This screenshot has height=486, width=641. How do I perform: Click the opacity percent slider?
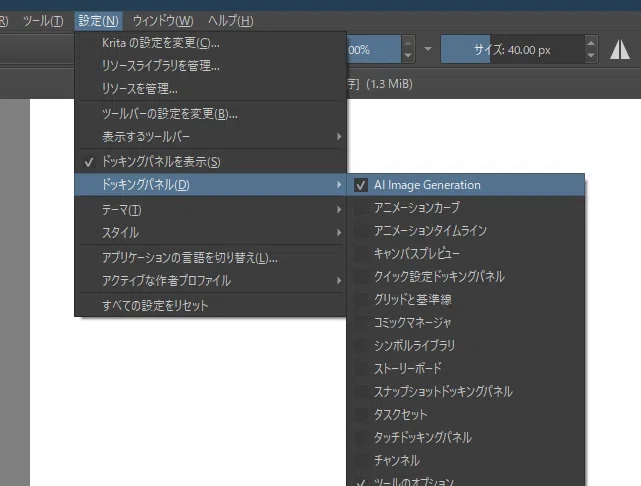[x=374, y=49]
